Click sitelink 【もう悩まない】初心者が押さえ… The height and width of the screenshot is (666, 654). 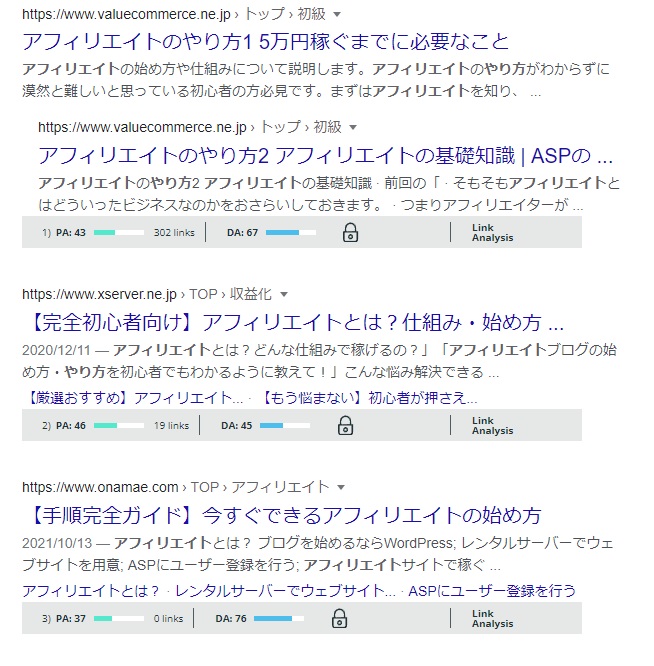click(x=369, y=398)
